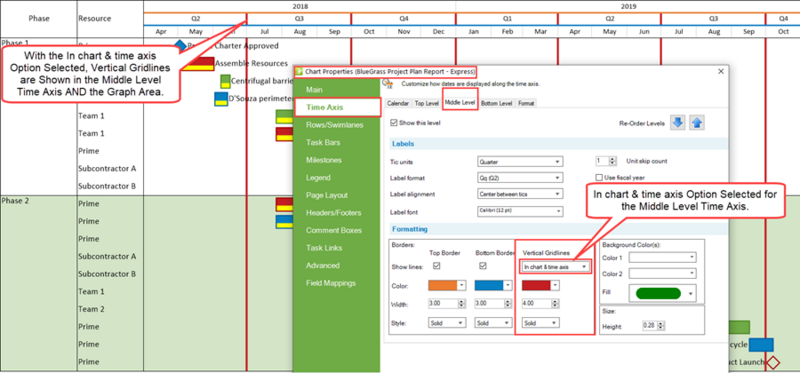Toggle the Show this level checkbox

click(x=393, y=122)
